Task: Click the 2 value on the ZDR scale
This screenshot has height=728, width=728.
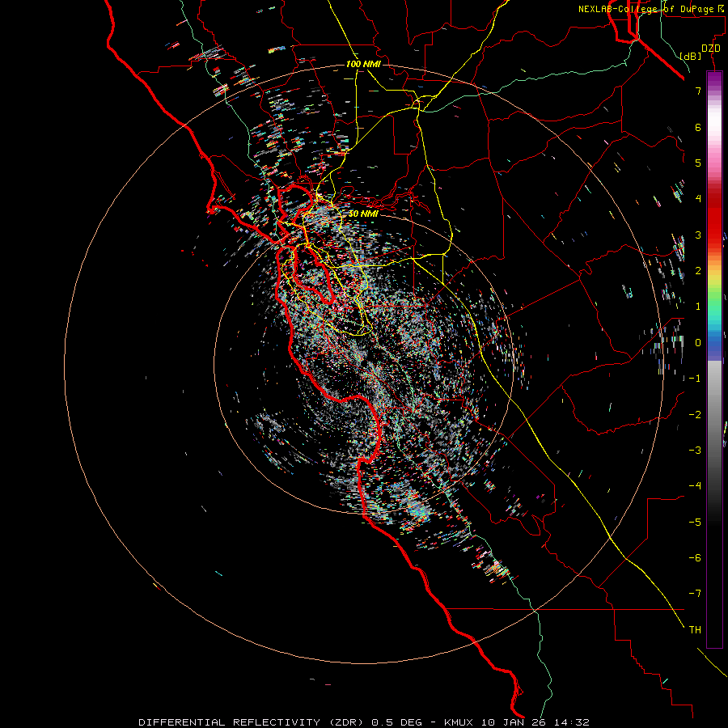Action: tap(698, 271)
